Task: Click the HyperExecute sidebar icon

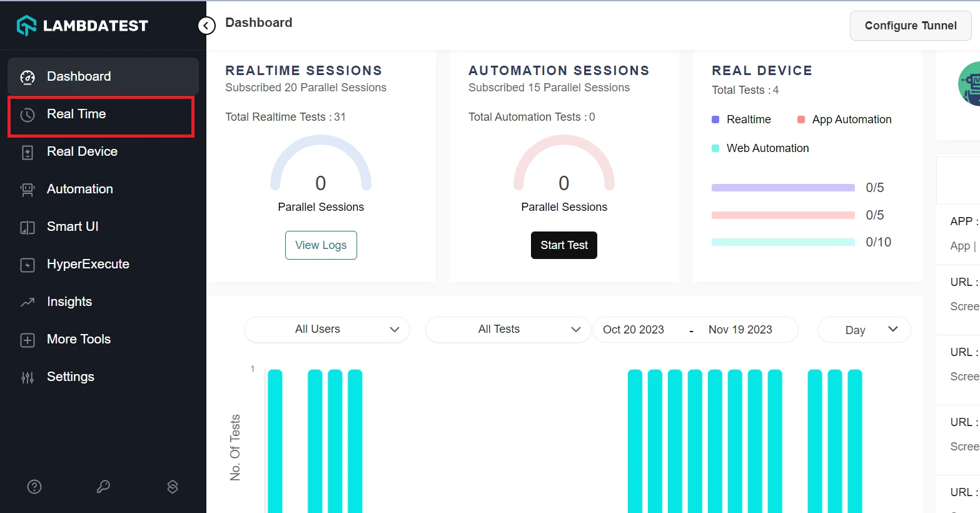Action: click(x=28, y=265)
